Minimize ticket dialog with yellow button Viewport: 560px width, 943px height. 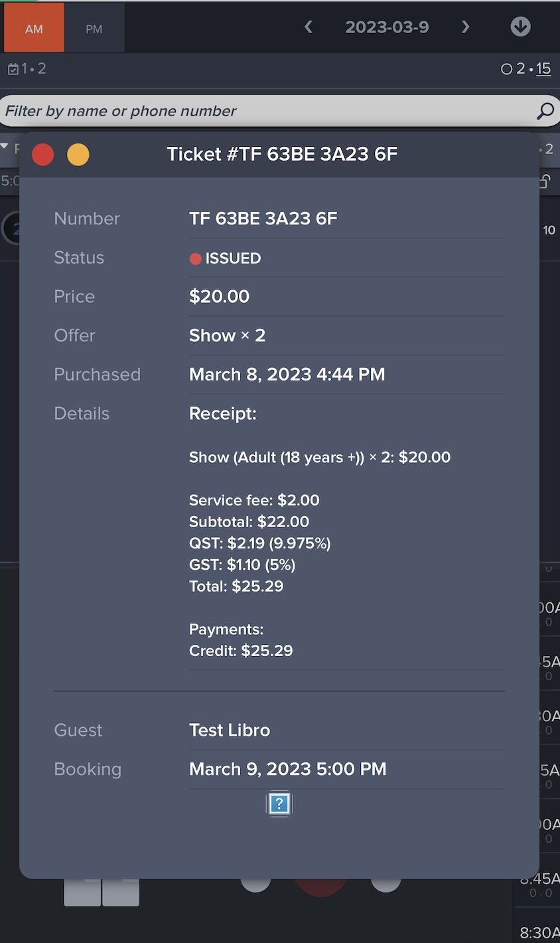coord(78,155)
